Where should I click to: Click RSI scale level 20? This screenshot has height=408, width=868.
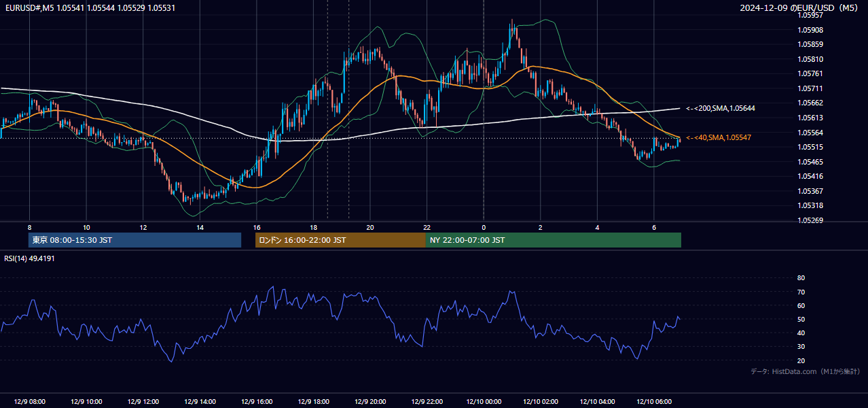[801, 360]
